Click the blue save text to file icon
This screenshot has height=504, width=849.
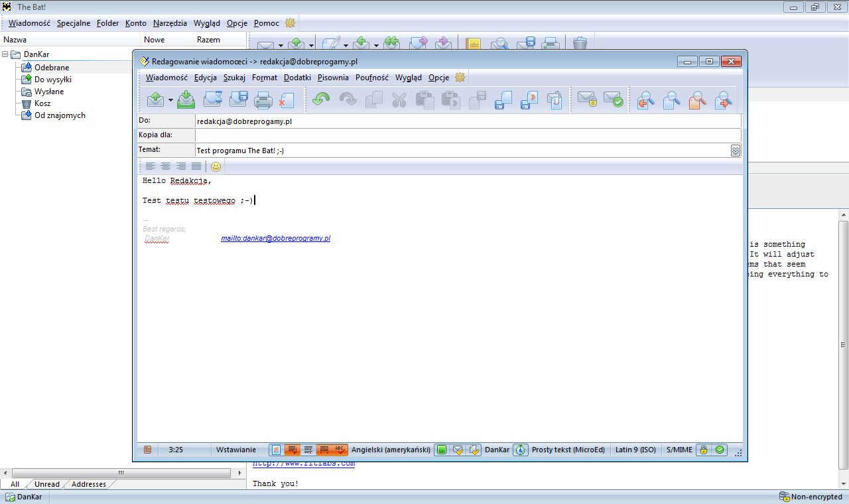pyautogui.click(x=503, y=100)
